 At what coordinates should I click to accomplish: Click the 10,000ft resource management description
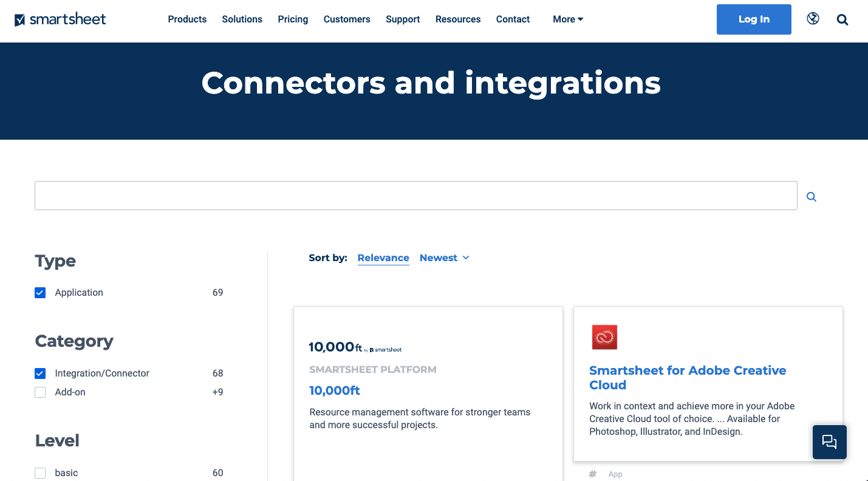pyautogui.click(x=420, y=418)
